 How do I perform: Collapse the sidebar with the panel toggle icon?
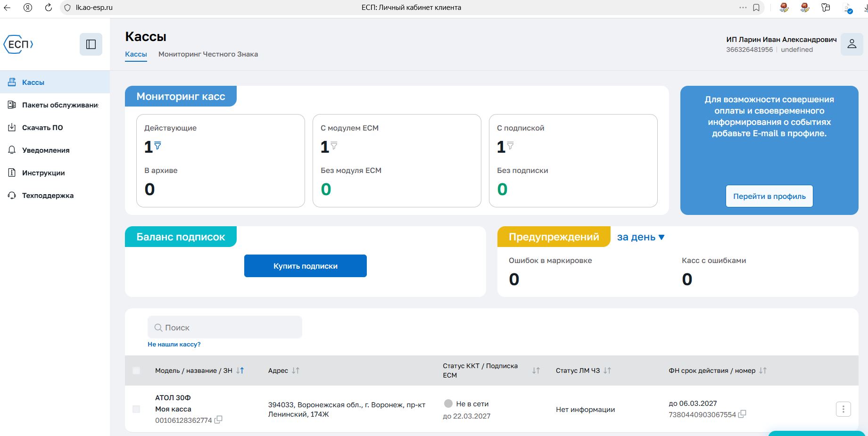(x=91, y=44)
